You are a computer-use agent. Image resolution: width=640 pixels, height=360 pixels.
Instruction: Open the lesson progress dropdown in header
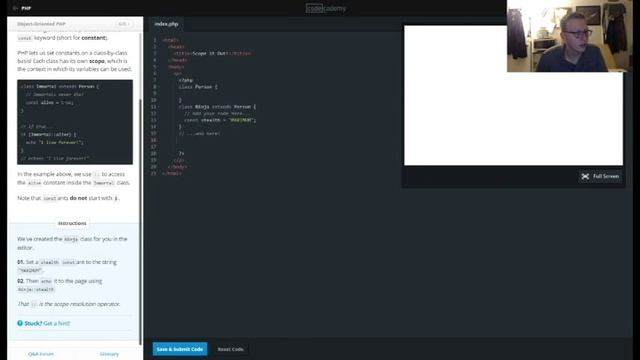click(x=123, y=24)
